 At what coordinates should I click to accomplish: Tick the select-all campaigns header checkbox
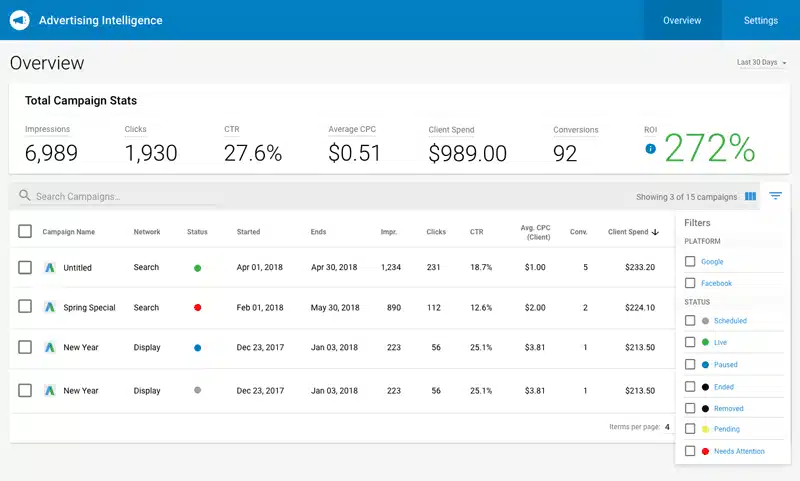coord(25,232)
